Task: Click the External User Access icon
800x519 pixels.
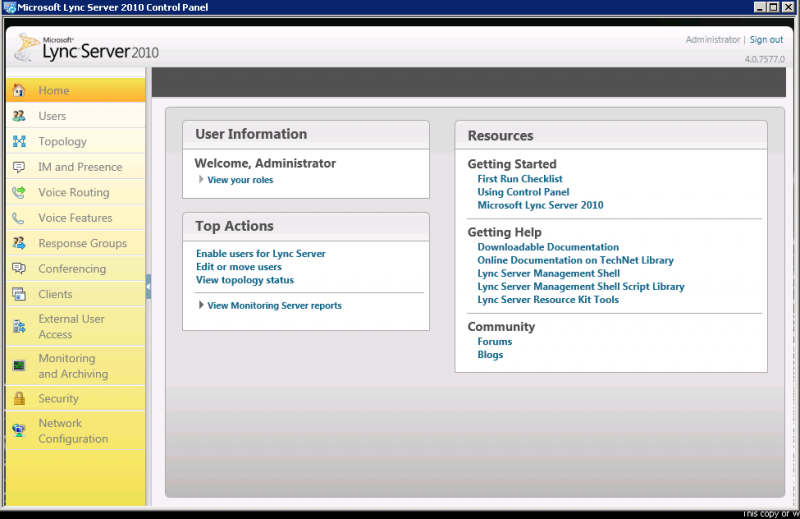Action: (x=19, y=327)
